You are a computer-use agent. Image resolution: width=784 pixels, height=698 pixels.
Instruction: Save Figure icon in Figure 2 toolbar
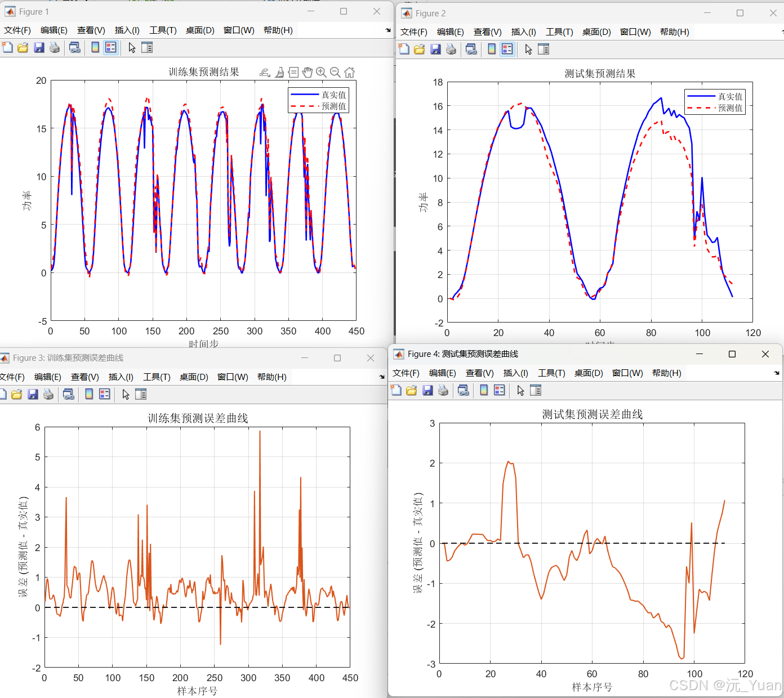click(x=435, y=50)
